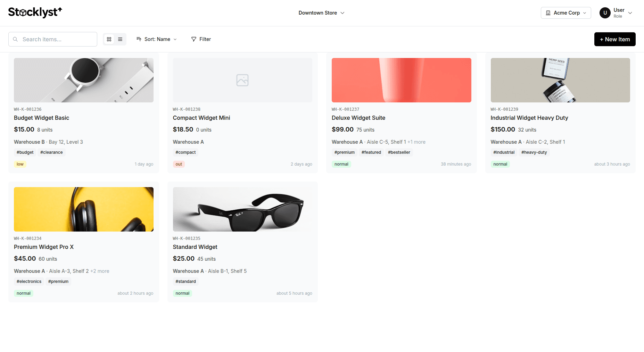Image resolution: width=644 pixels, height=352 pixels.
Task: Click the image placeholder on Compact Widget Mini
Action: [x=242, y=80]
